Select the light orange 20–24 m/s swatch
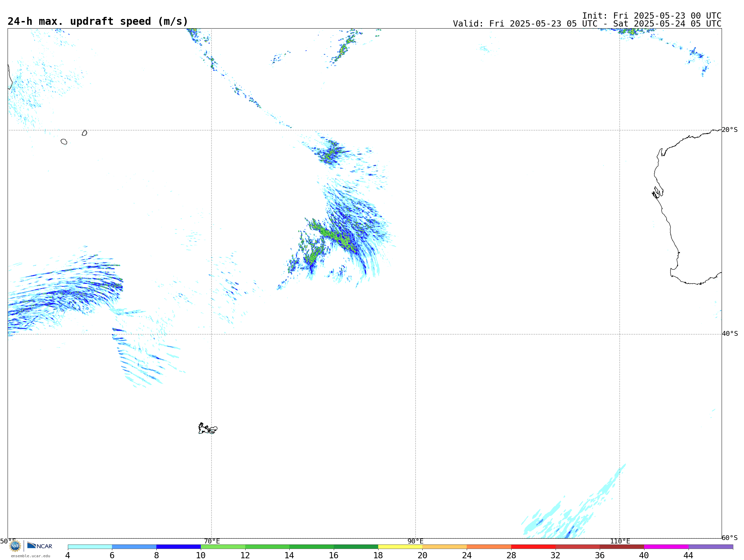744x560 pixels. [445, 547]
